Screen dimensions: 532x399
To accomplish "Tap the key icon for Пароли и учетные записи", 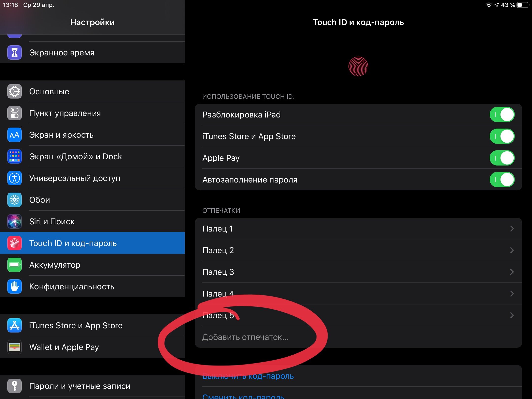I will click(x=15, y=386).
